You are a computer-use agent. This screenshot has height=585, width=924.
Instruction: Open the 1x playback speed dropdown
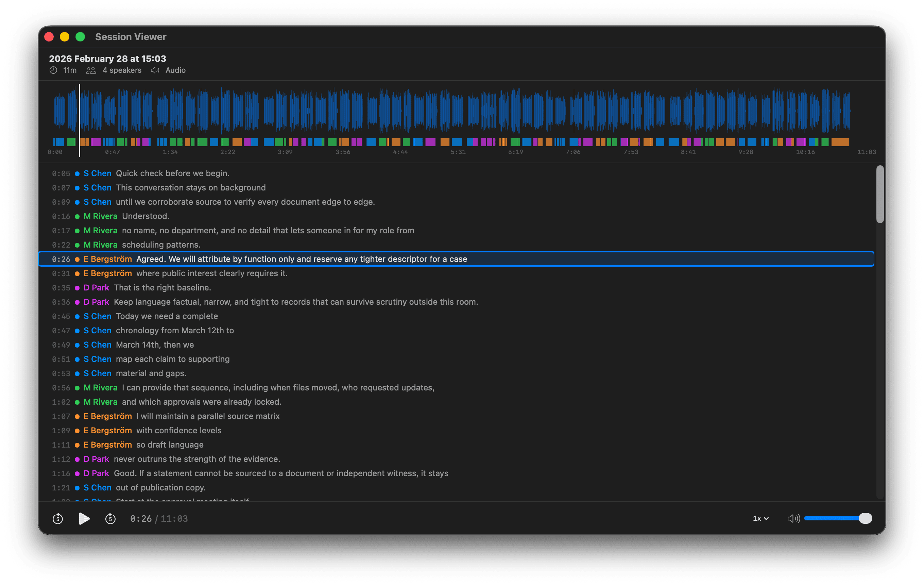760,519
